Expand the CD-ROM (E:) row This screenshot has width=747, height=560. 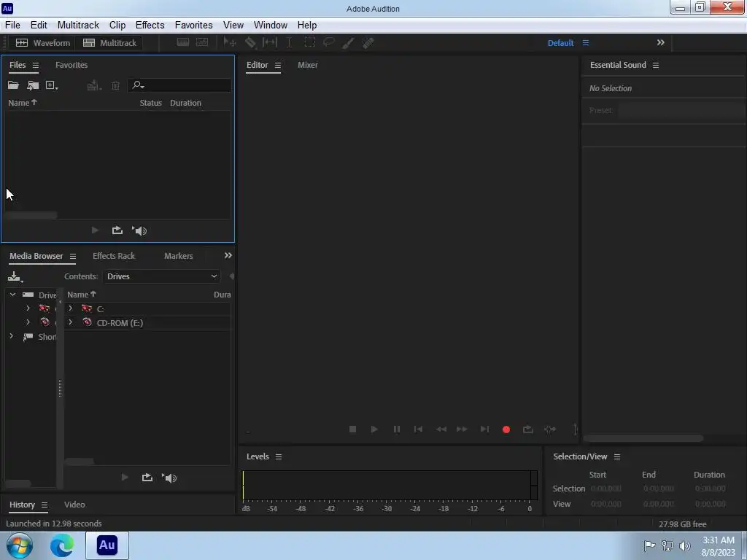tap(71, 322)
